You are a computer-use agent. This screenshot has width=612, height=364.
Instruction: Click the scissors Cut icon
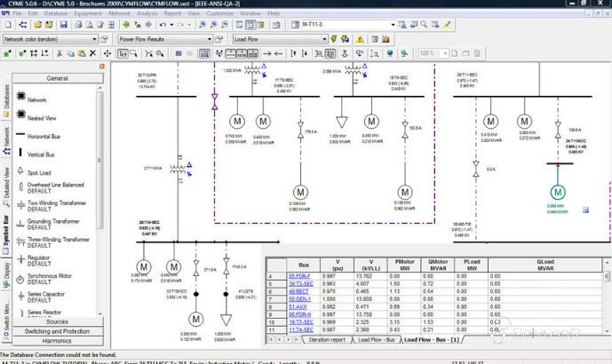click(60, 53)
